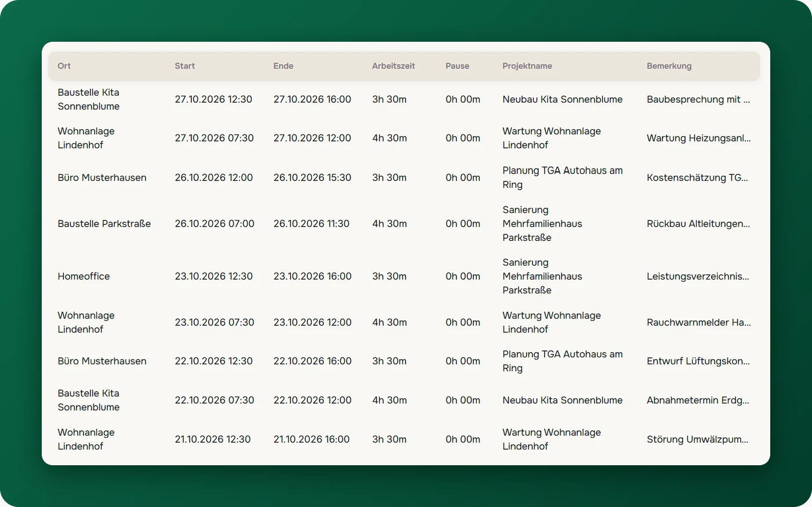This screenshot has width=812, height=507.
Task: Click the Ende column header
Action: 283,66
